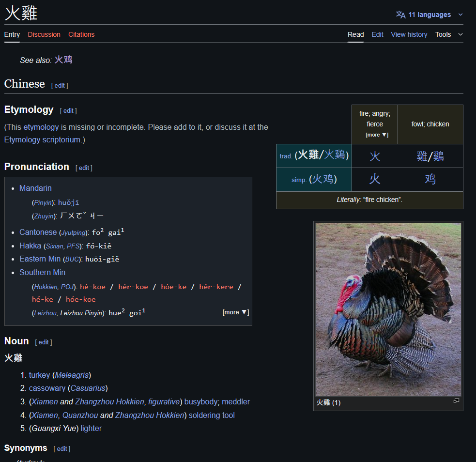
Task: Open 鸡 character in simp. row
Action: (x=430, y=179)
